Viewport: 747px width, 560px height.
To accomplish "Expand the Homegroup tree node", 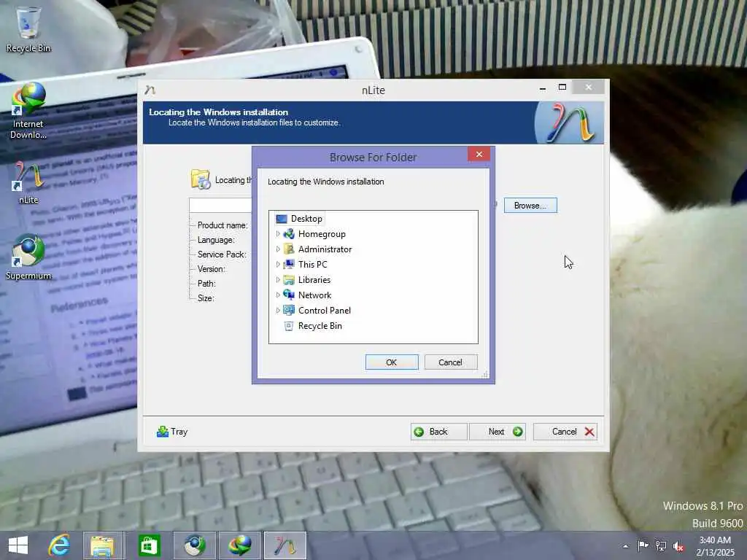I will [x=278, y=234].
